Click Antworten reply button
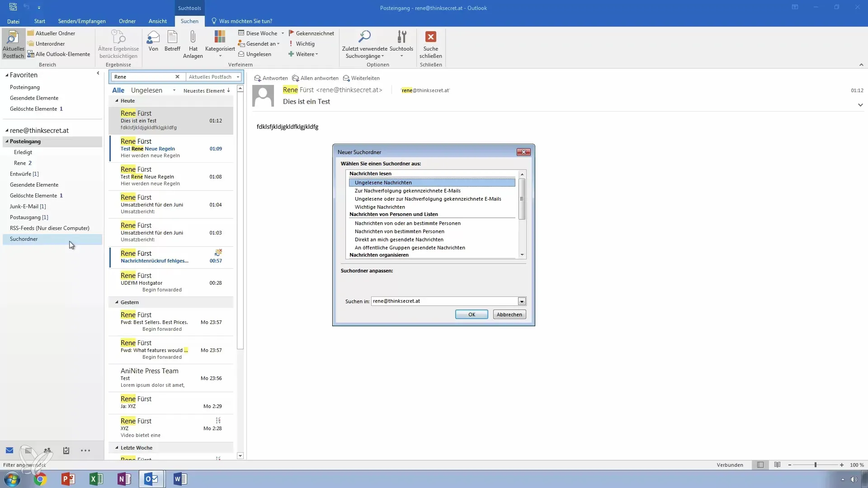 pos(271,78)
